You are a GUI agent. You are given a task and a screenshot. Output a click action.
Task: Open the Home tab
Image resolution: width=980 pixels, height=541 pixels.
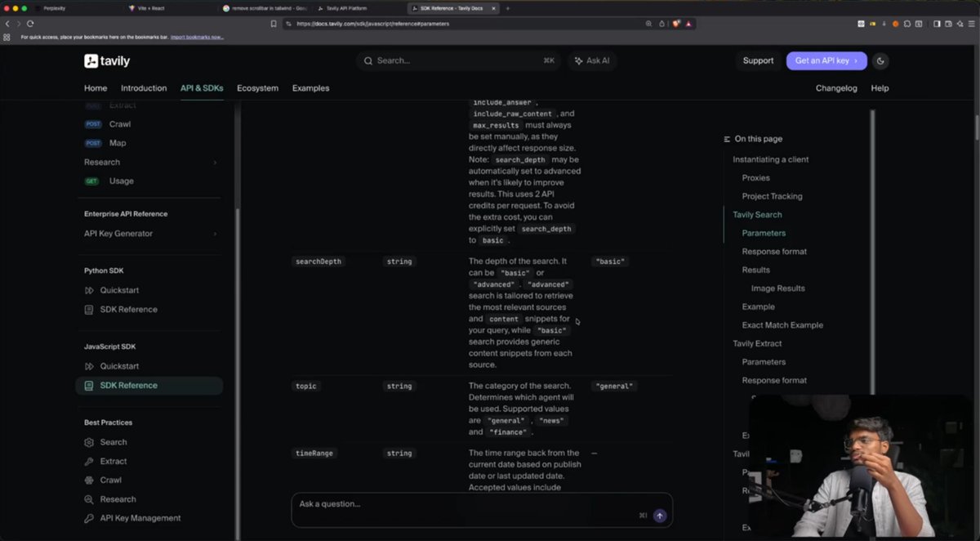click(x=96, y=88)
